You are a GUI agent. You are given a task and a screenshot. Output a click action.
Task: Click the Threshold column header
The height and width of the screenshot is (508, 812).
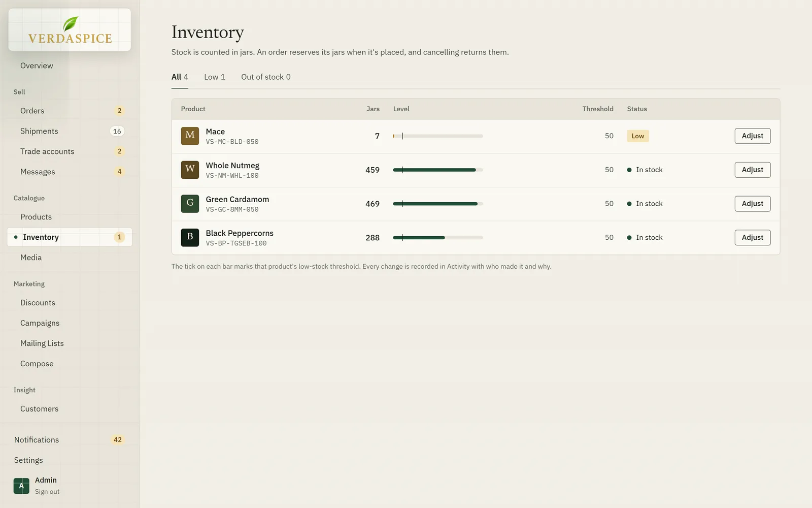[x=598, y=109]
